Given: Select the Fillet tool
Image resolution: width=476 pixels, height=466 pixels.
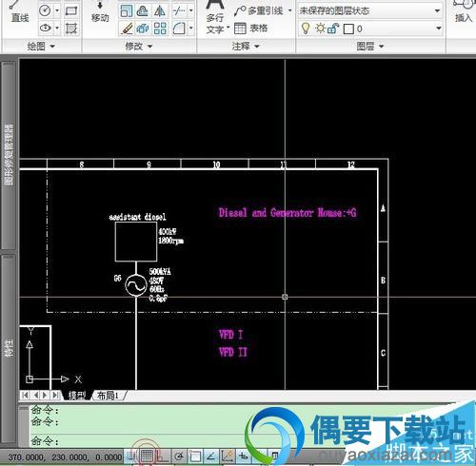Looking at the screenshot, I should pyautogui.click(x=179, y=29).
